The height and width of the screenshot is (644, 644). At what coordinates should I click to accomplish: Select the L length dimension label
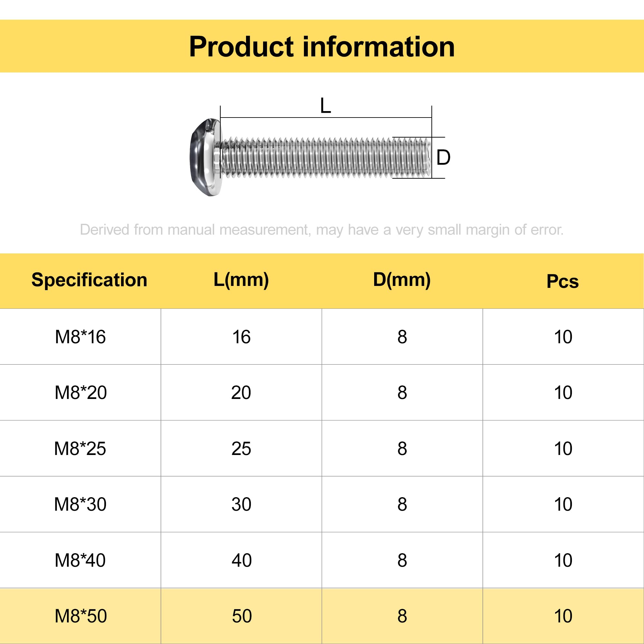point(325,106)
